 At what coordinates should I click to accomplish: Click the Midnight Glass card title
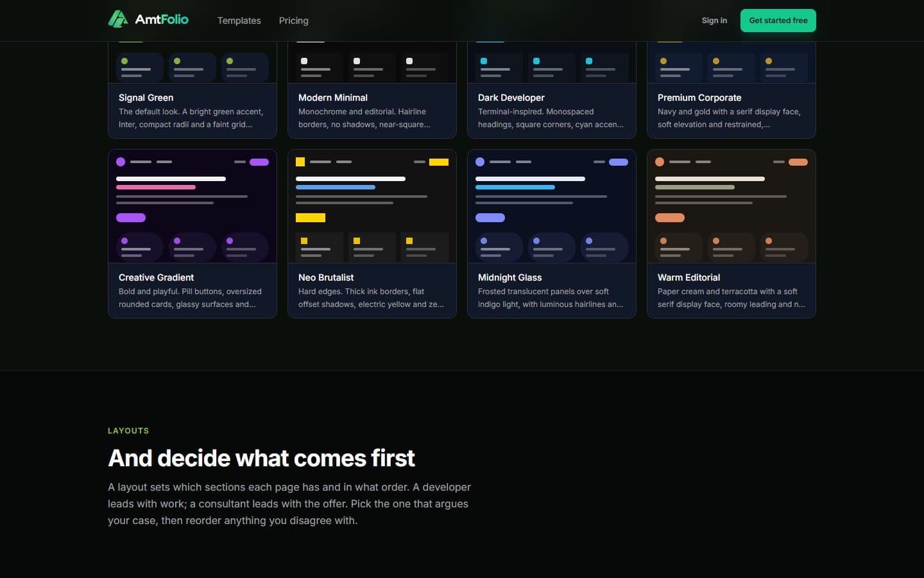509,277
